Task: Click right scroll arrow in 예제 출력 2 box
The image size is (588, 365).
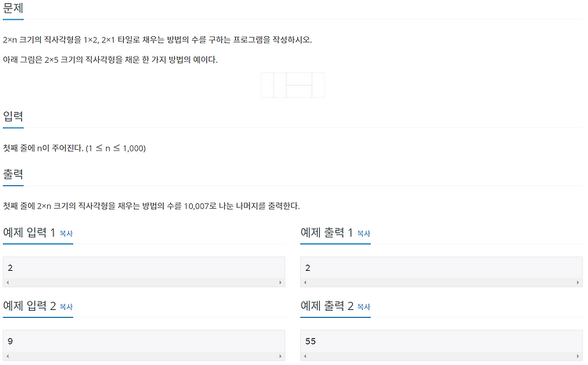Action: tap(578, 356)
